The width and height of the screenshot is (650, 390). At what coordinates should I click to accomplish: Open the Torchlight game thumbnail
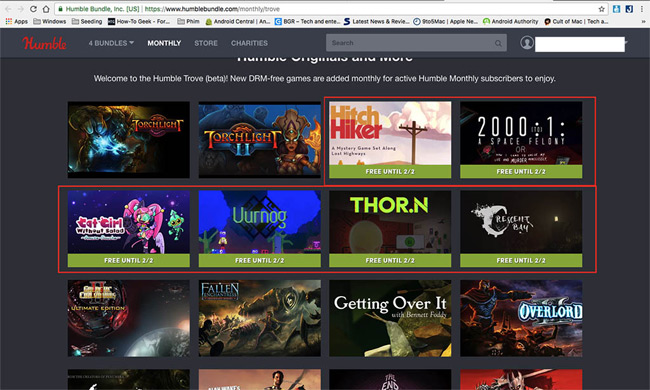pos(129,140)
